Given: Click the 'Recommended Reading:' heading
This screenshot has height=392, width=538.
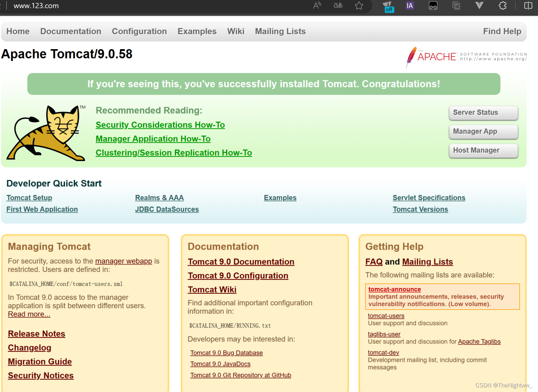Looking at the screenshot, I should tap(149, 110).
